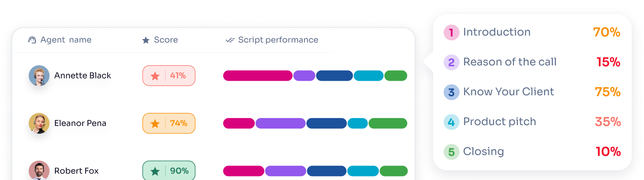The width and height of the screenshot is (644, 180).
Task: Click the star icon in Score header
Action: (146, 40)
